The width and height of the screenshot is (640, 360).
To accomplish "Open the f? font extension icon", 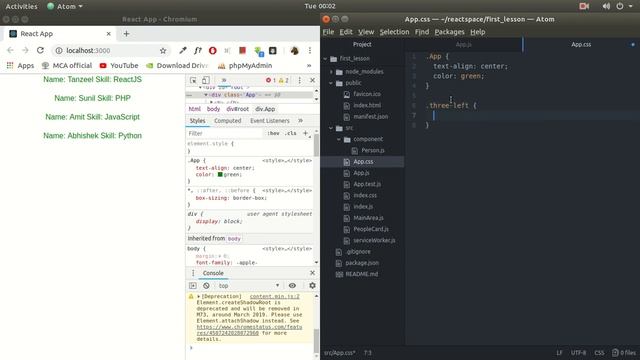I will (x=198, y=50).
